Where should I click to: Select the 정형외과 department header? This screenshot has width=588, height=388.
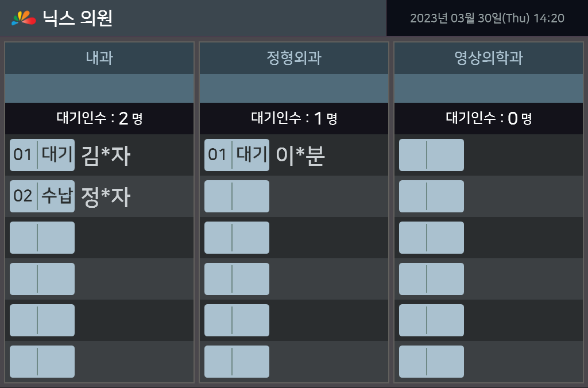click(294, 58)
